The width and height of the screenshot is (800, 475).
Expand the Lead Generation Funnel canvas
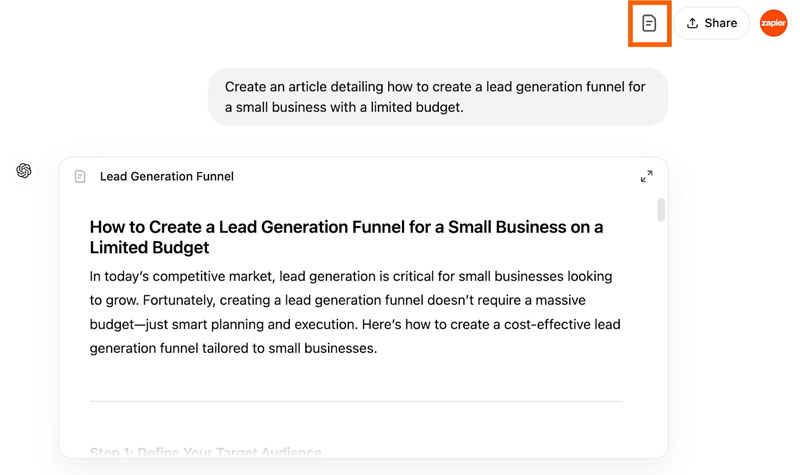pyautogui.click(x=646, y=177)
